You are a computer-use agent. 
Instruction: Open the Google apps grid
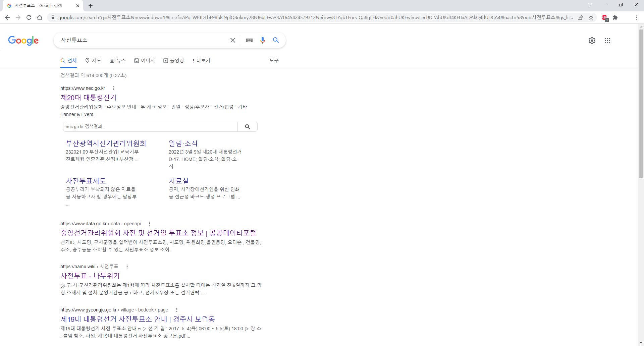[607, 41]
